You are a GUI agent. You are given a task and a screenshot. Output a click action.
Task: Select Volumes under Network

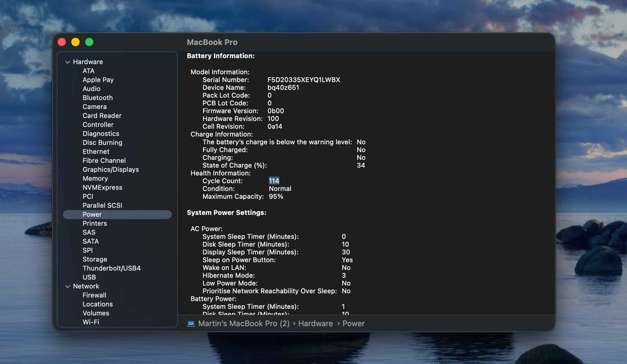point(95,313)
